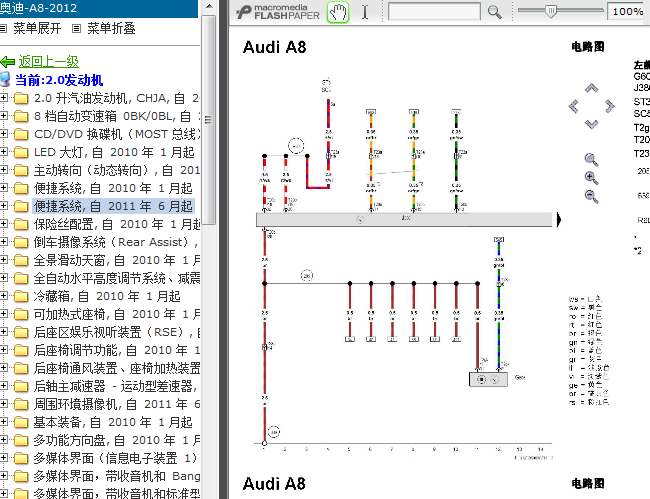Viewport: 650px width, 499px height.
Task: Open 全景滑动天窗 entry
Action: (117, 260)
